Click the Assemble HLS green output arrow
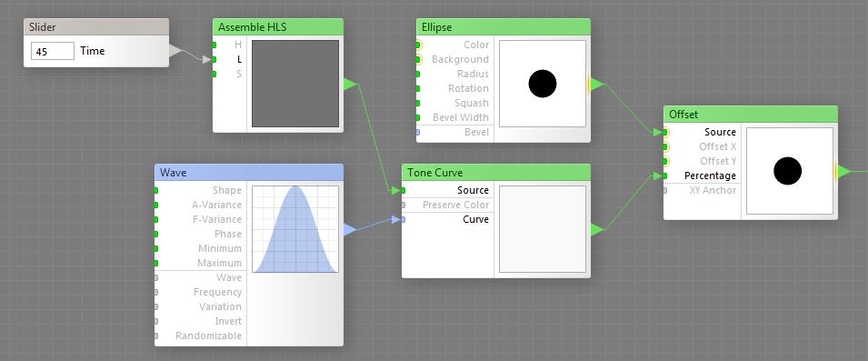Viewport: 868px width, 361px height. (351, 85)
